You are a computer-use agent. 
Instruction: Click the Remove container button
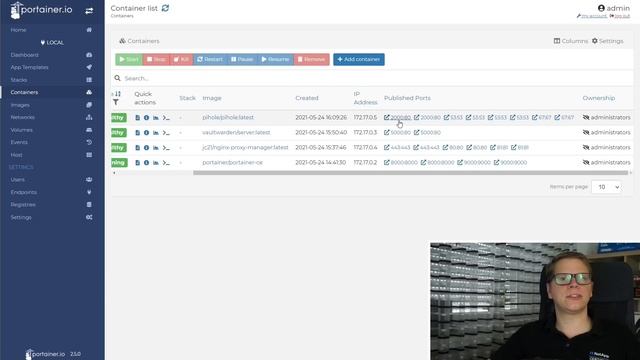(x=311, y=60)
